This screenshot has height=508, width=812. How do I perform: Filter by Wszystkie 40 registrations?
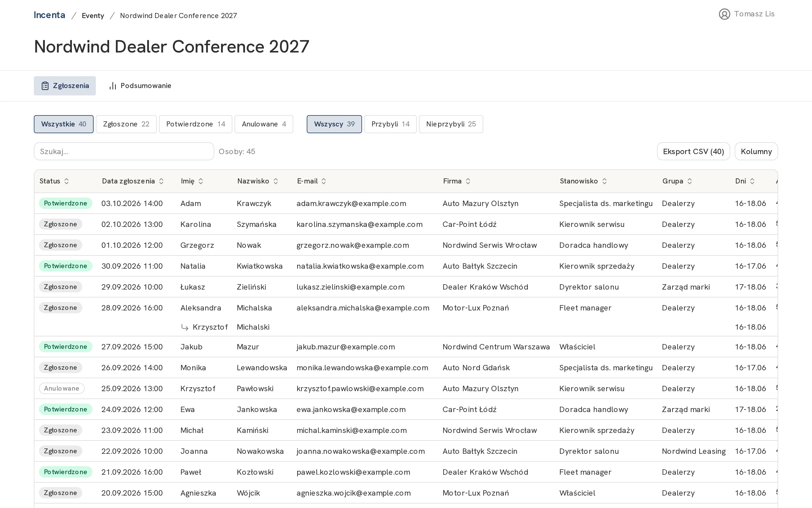[x=64, y=124]
